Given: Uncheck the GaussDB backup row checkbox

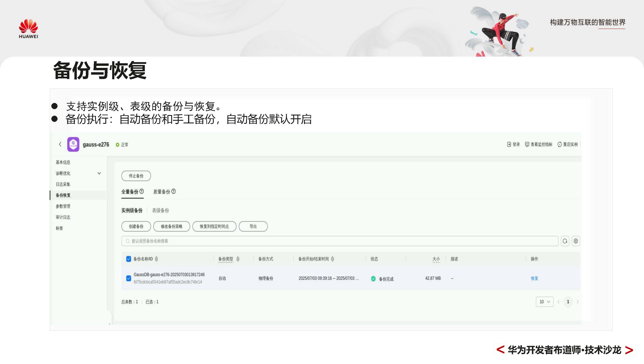Looking at the screenshot, I should (129, 278).
